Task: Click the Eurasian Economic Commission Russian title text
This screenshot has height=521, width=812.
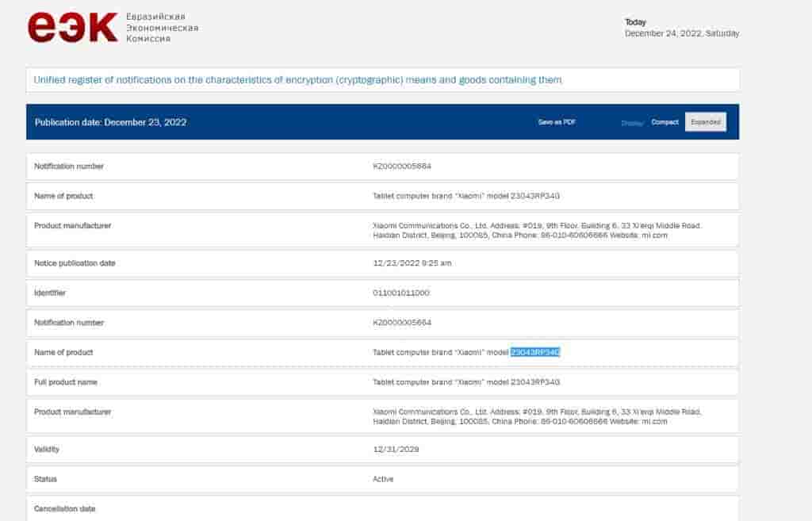Action: tap(162, 28)
